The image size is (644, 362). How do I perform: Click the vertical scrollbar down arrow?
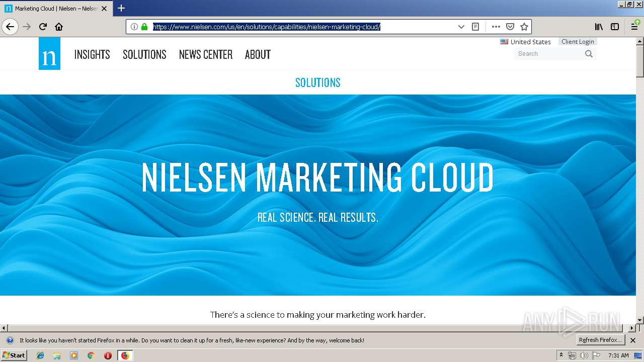(640, 320)
